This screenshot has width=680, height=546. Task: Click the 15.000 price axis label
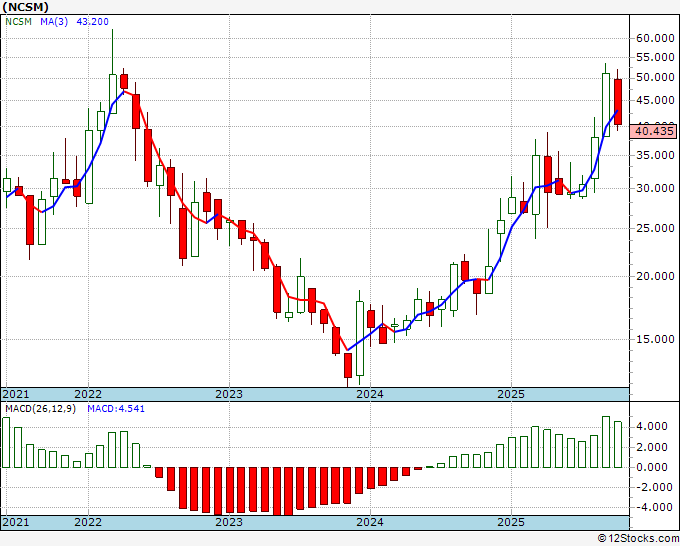point(655,339)
